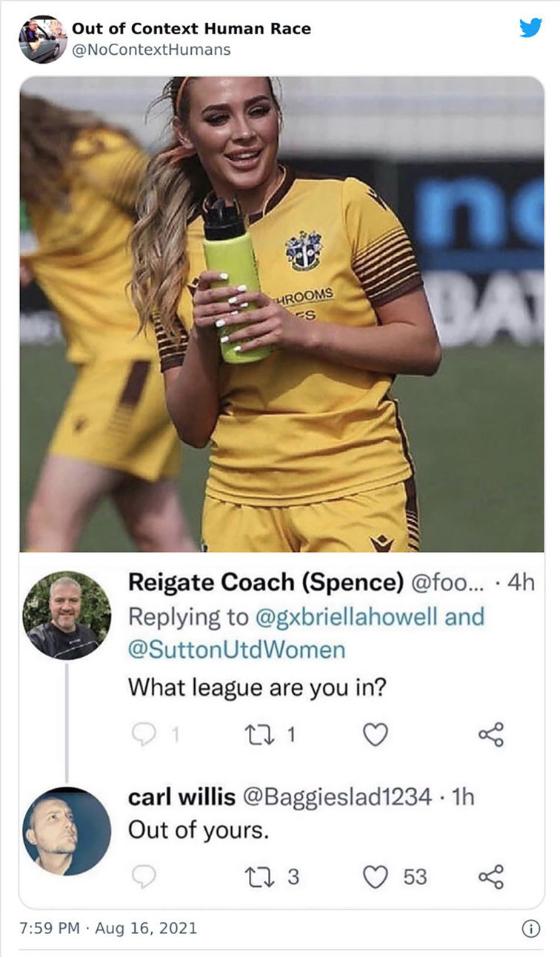Click reply bubble on carl willis tweet
This screenshot has width=560, height=957.
(143, 876)
